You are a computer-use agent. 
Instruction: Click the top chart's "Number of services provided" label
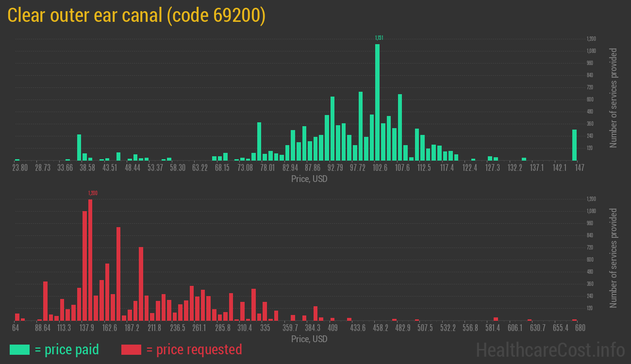tap(614, 98)
